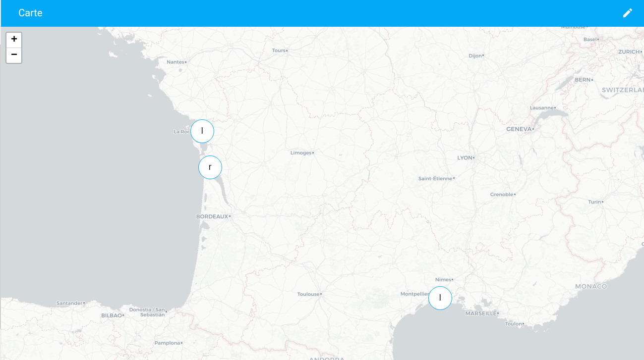
Task: Click the Turin city label
Action: pos(594,202)
